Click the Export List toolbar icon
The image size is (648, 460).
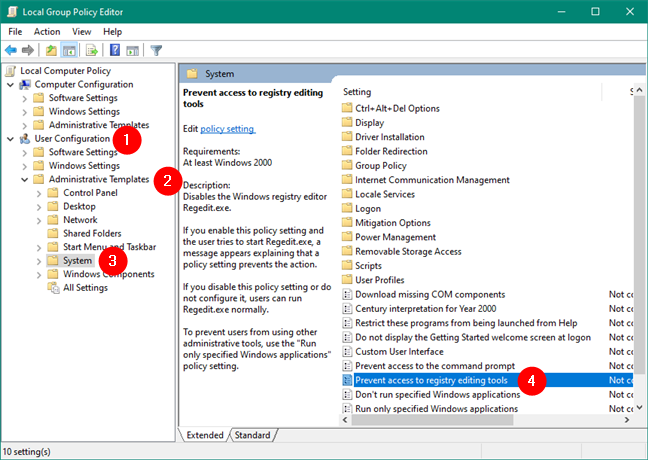(x=93, y=50)
